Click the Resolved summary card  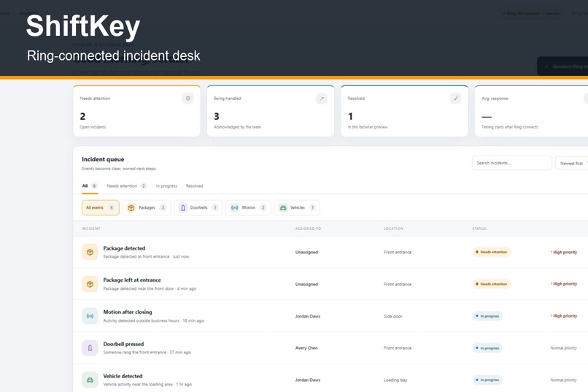click(x=404, y=111)
